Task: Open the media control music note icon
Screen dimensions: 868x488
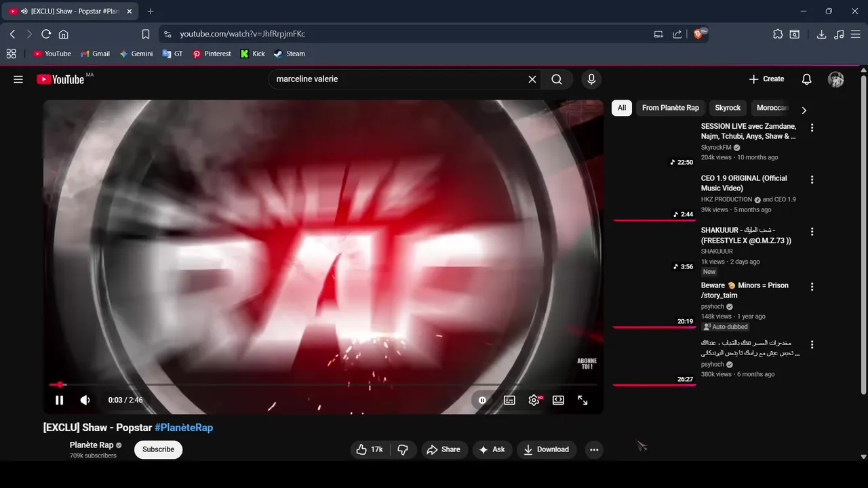Action: 840,34
